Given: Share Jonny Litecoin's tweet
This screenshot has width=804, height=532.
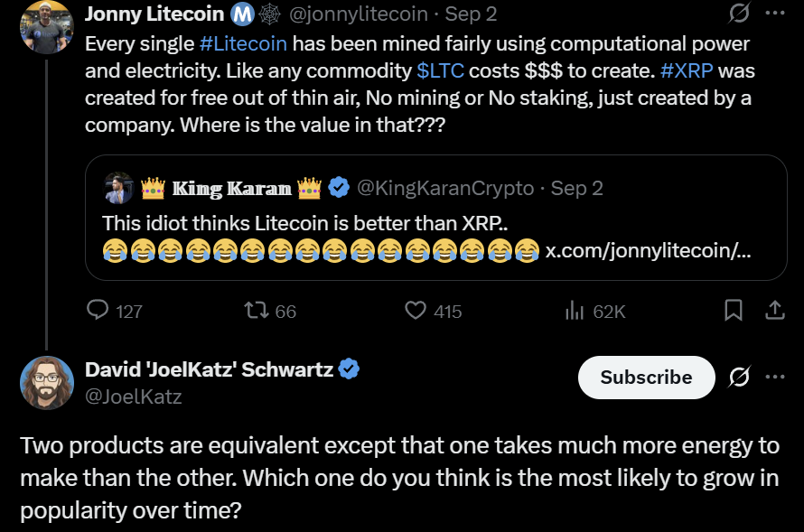Looking at the screenshot, I should click(x=774, y=311).
